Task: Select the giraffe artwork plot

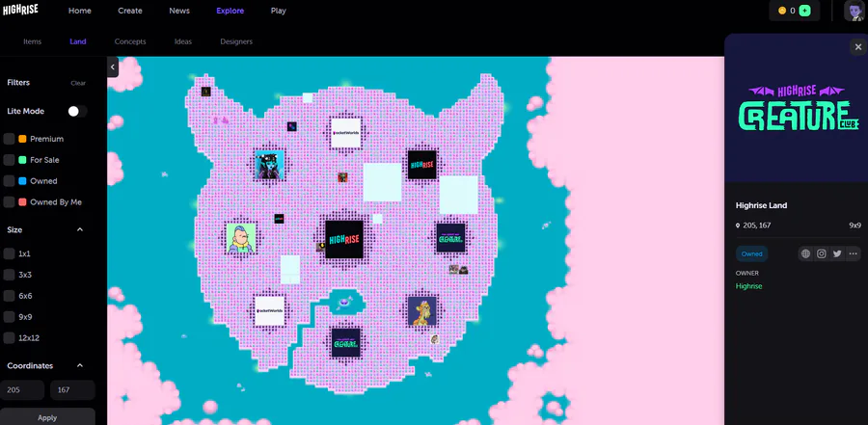Action: tap(421, 311)
